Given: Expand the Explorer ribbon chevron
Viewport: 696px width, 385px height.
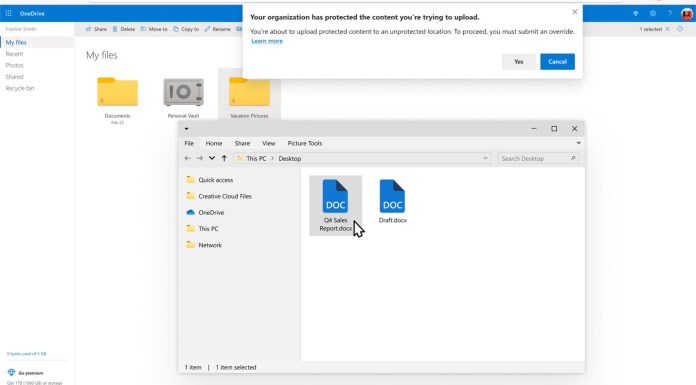Looking at the screenshot, I should (578, 143).
